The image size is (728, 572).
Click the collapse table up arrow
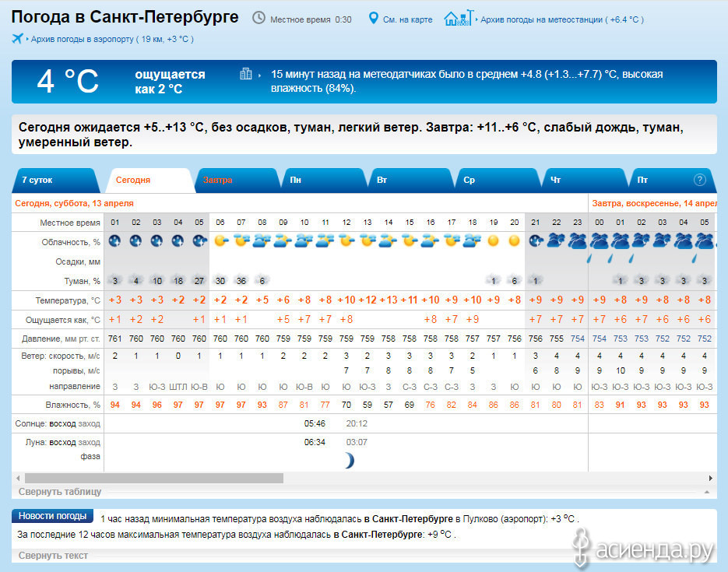click(x=707, y=492)
